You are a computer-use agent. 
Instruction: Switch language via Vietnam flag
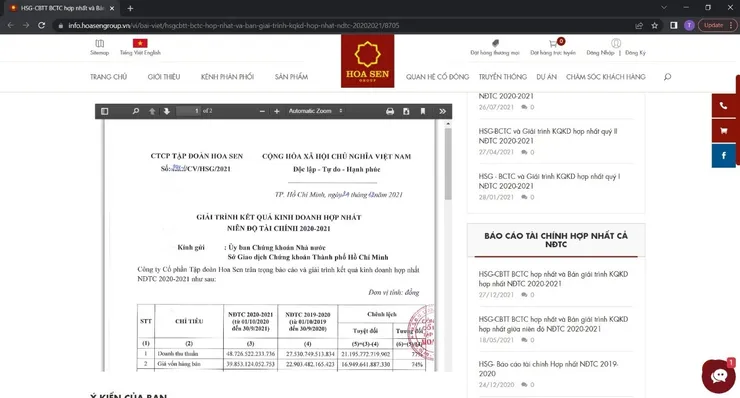pyautogui.click(x=140, y=43)
